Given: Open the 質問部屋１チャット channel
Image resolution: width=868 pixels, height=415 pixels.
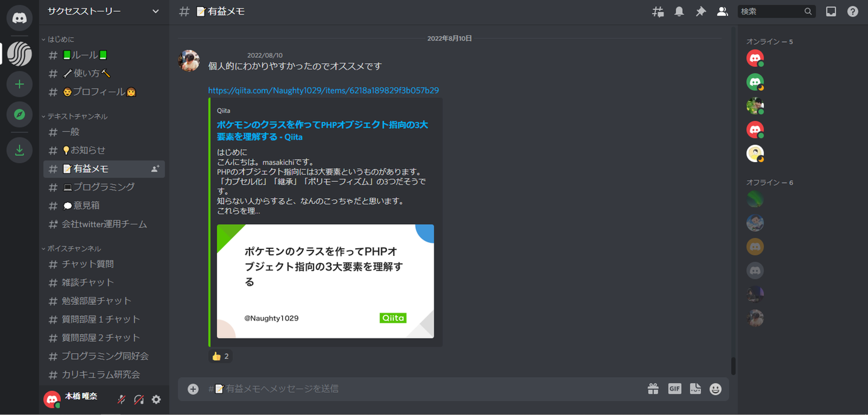Looking at the screenshot, I should pos(104,319).
